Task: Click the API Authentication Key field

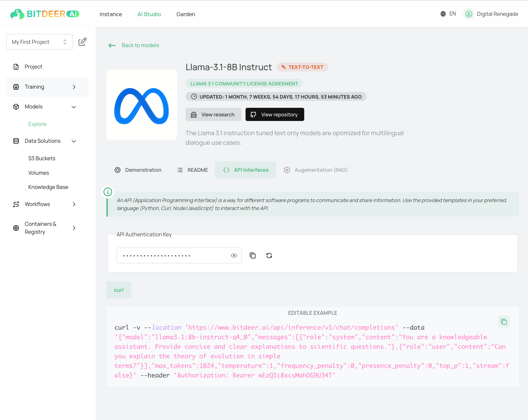Action: (x=179, y=255)
